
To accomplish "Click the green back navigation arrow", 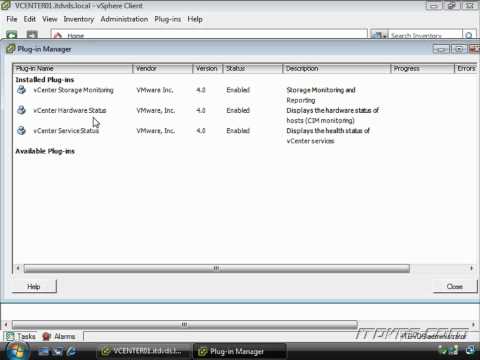I will [12, 35].
